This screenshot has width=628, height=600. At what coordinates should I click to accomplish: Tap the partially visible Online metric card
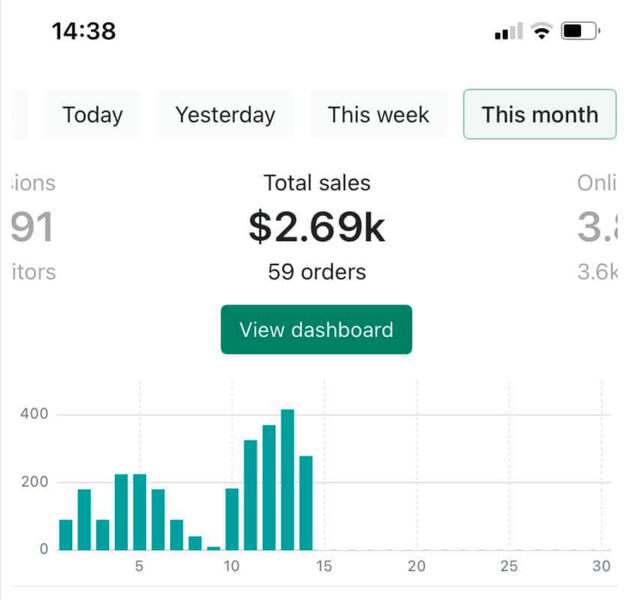coord(598,228)
